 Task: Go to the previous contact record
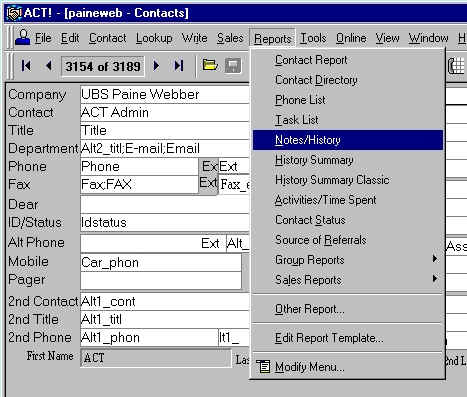(49, 65)
